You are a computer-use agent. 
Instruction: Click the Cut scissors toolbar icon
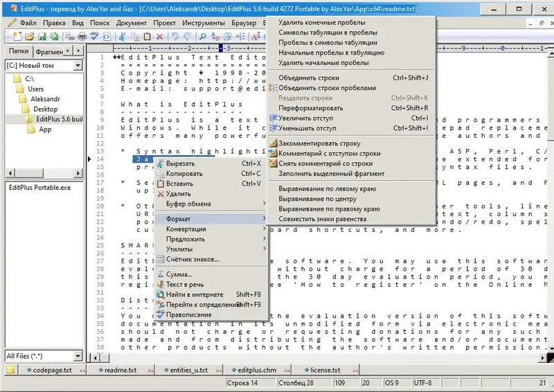pyautogui.click(x=123, y=37)
